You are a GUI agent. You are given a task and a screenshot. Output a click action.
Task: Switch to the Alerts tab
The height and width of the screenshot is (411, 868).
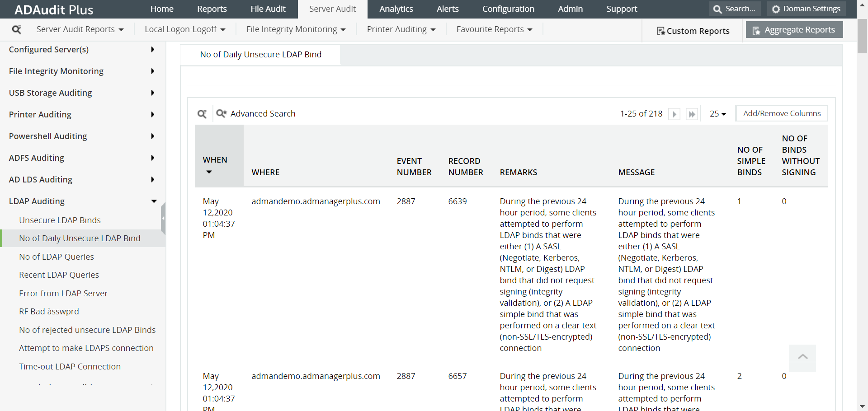[448, 9]
